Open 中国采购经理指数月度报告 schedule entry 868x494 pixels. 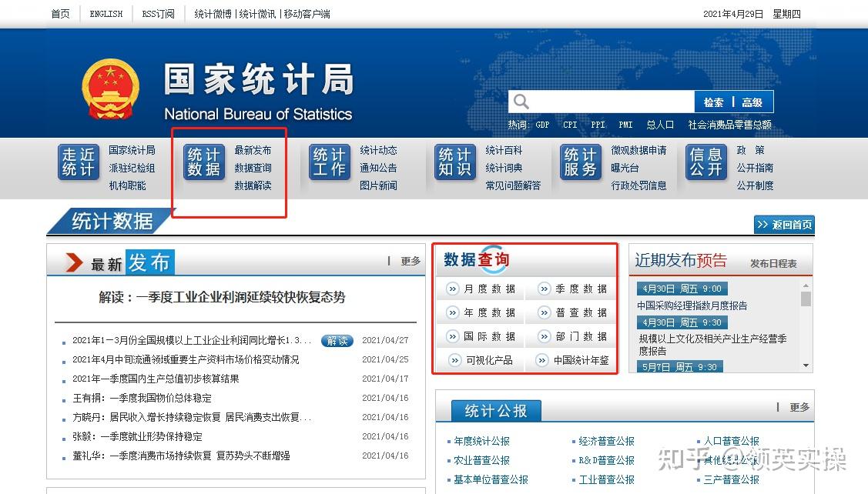692,306
